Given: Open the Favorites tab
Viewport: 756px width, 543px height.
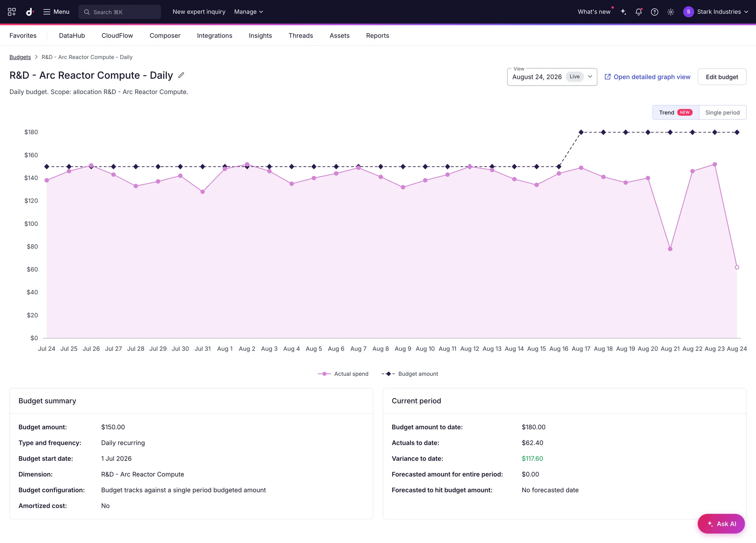Looking at the screenshot, I should (23, 35).
